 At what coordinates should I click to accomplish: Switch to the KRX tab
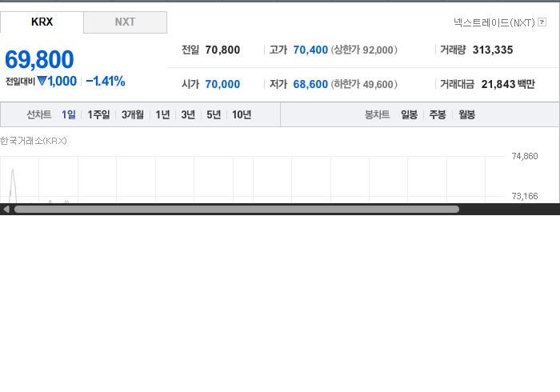click(x=42, y=22)
